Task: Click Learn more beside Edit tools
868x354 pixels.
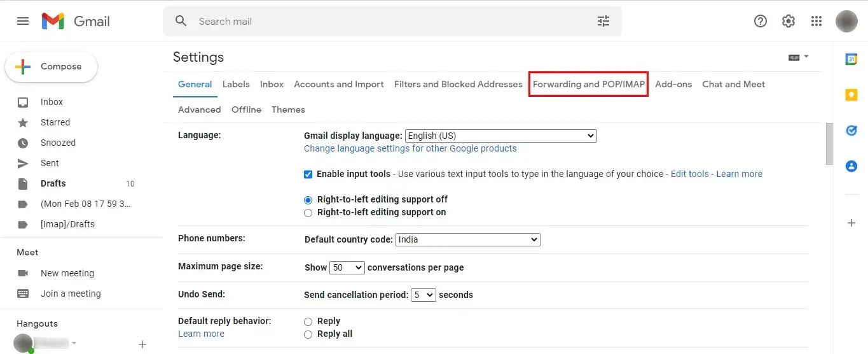Action: (x=740, y=174)
